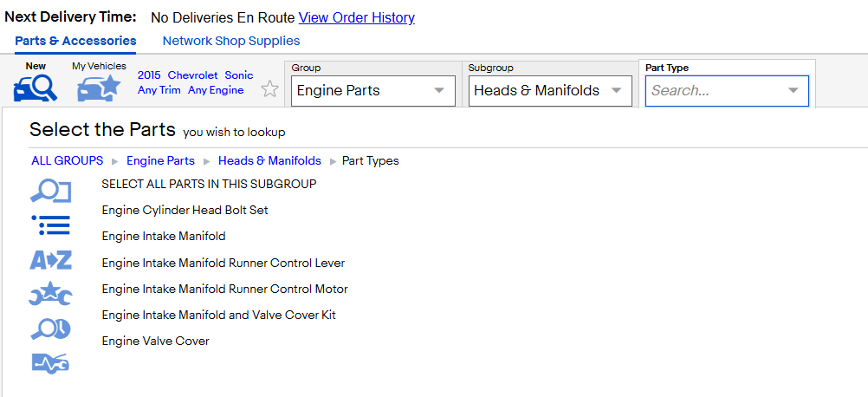Open the View Order History link
Screen dimensions: 868x397
[357, 17]
